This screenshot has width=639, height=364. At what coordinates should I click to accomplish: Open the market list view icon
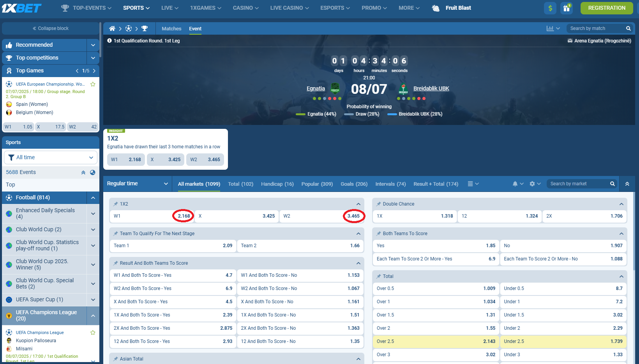click(x=470, y=184)
